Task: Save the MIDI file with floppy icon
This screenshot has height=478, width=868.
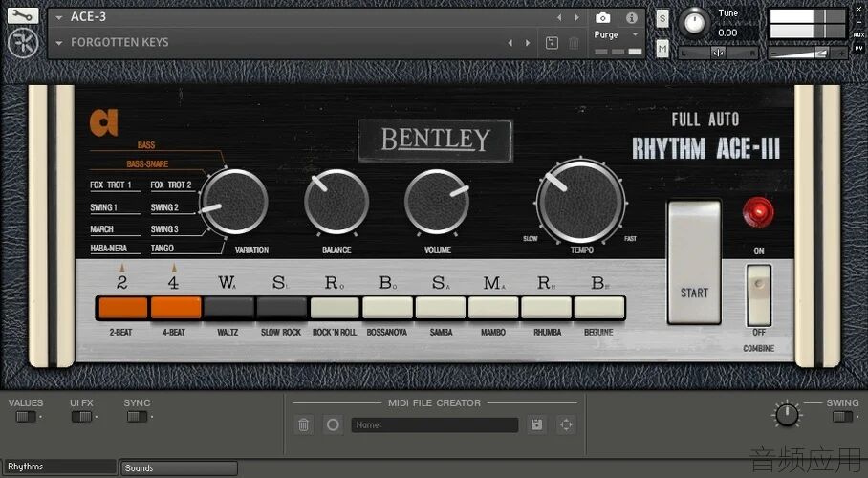Action: click(x=536, y=424)
